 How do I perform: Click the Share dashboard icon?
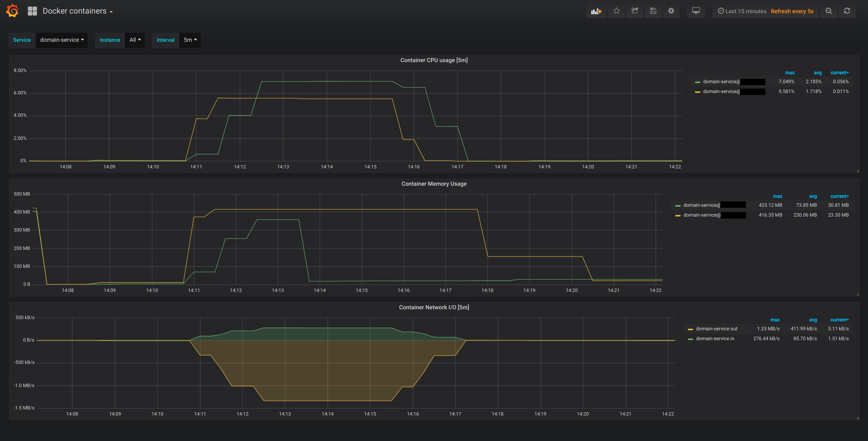pos(635,11)
